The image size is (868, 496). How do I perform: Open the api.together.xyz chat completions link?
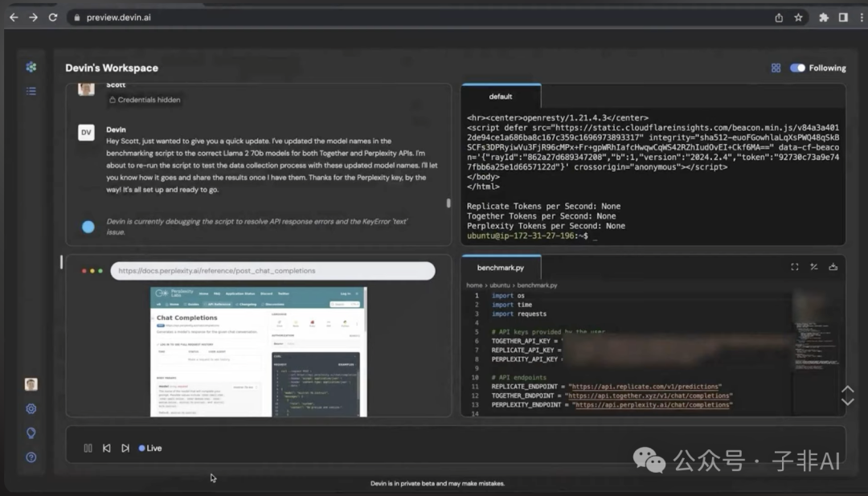pos(649,396)
